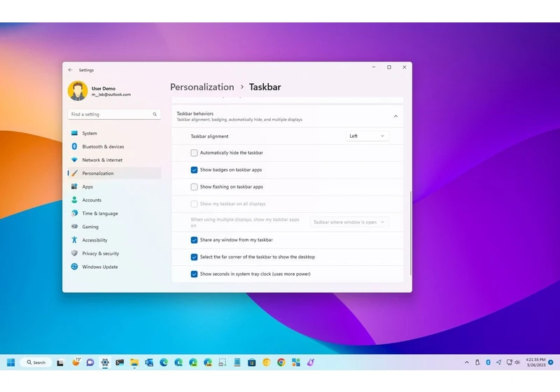Click the Show my taskbar on all displays checkbox
This screenshot has height=392, width=560.
pyautogui.click(x=194, y=204)
